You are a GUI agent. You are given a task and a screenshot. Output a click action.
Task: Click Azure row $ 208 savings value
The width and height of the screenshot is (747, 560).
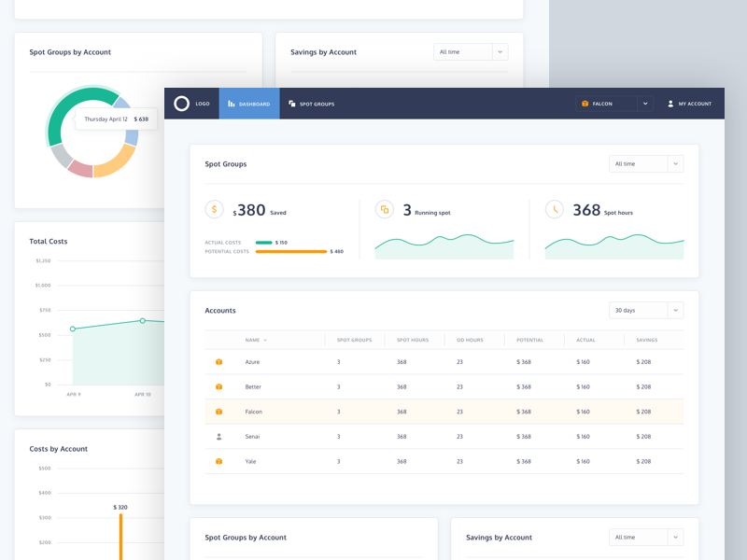tap(643, 362)
